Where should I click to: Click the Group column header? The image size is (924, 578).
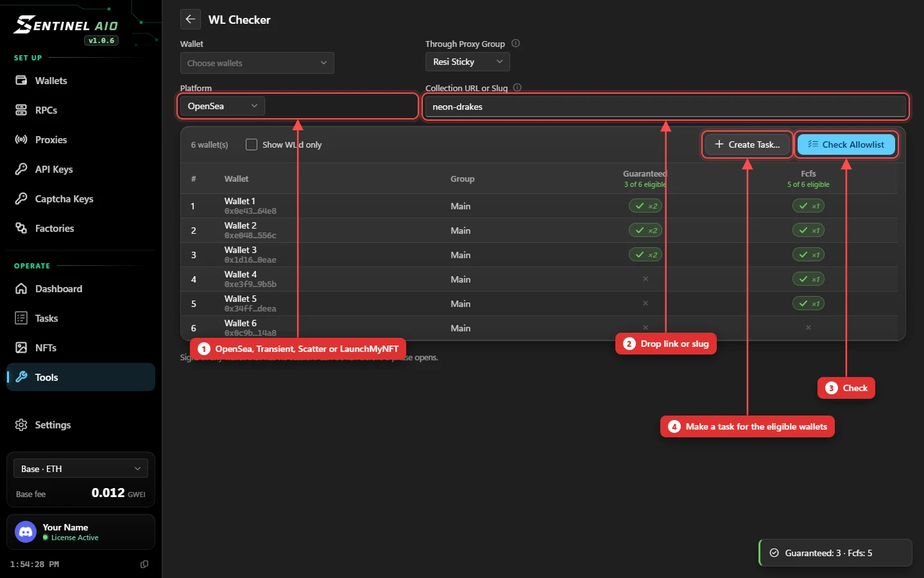point(463,179)
